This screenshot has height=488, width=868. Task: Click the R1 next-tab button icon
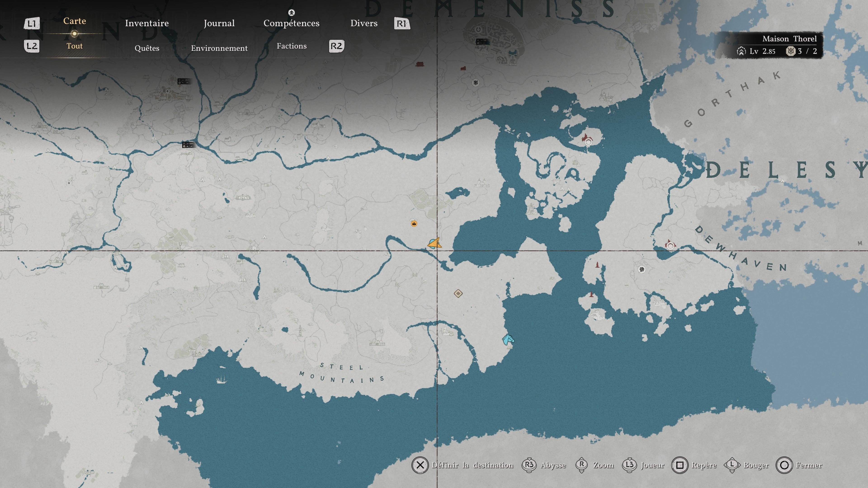402,23
